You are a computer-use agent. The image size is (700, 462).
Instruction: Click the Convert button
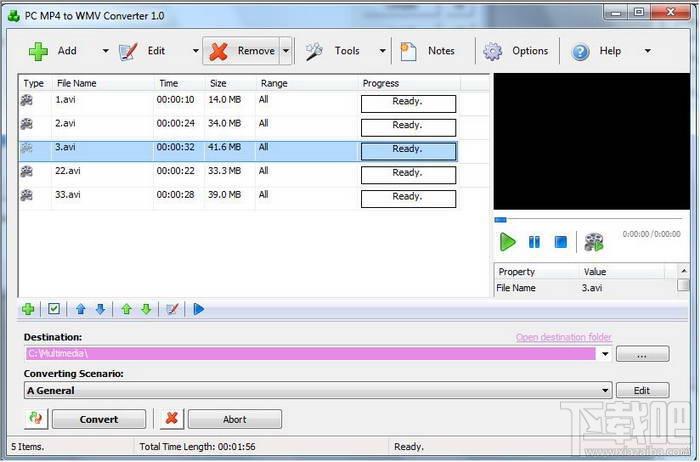[x=99, y=419]
